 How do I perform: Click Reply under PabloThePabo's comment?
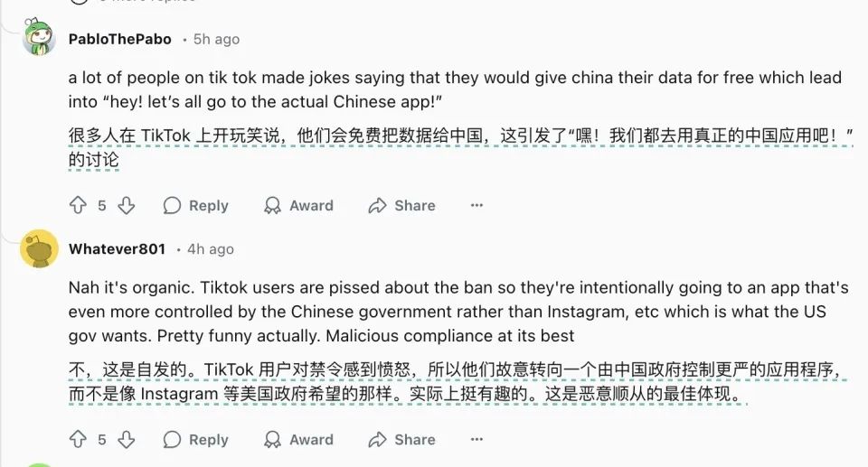click(x=195, y=206)
